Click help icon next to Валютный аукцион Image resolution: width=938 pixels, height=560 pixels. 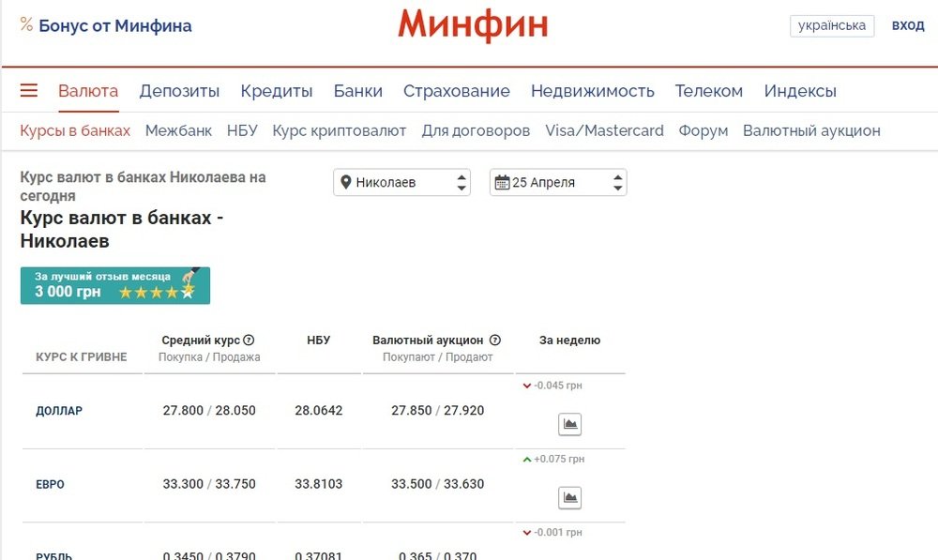pos(494,340)
